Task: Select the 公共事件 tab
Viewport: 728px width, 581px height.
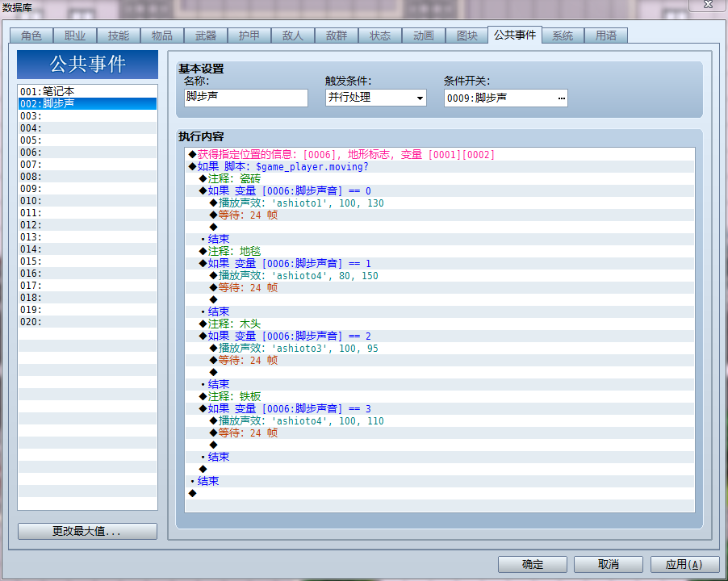Action: click(515, 35)
